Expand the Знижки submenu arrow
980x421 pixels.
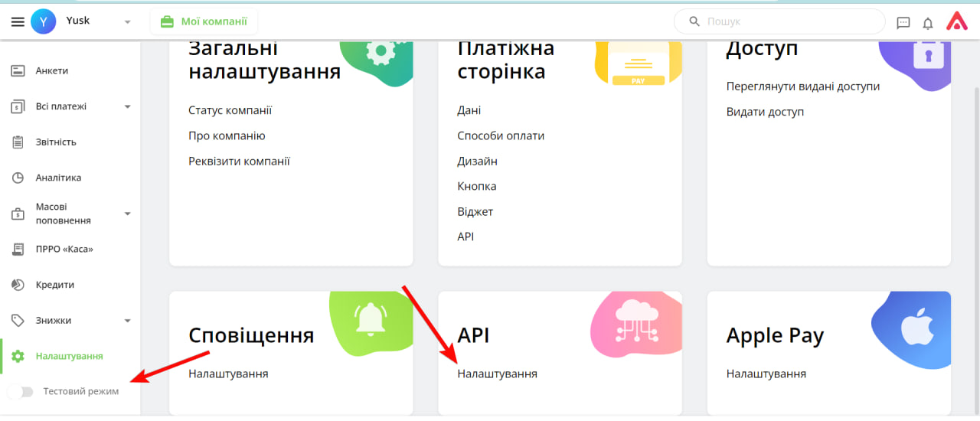(x=128, y=321)
